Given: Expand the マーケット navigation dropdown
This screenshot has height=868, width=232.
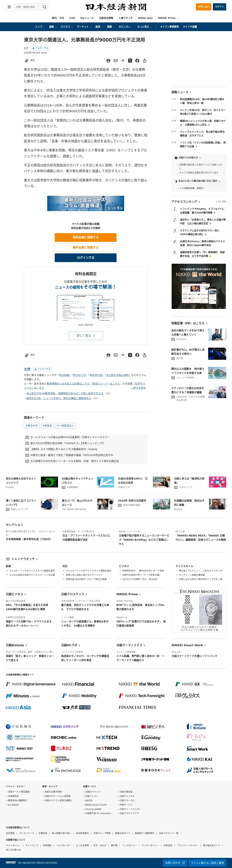Looking at the screenshot, I should tap(84, 27).
